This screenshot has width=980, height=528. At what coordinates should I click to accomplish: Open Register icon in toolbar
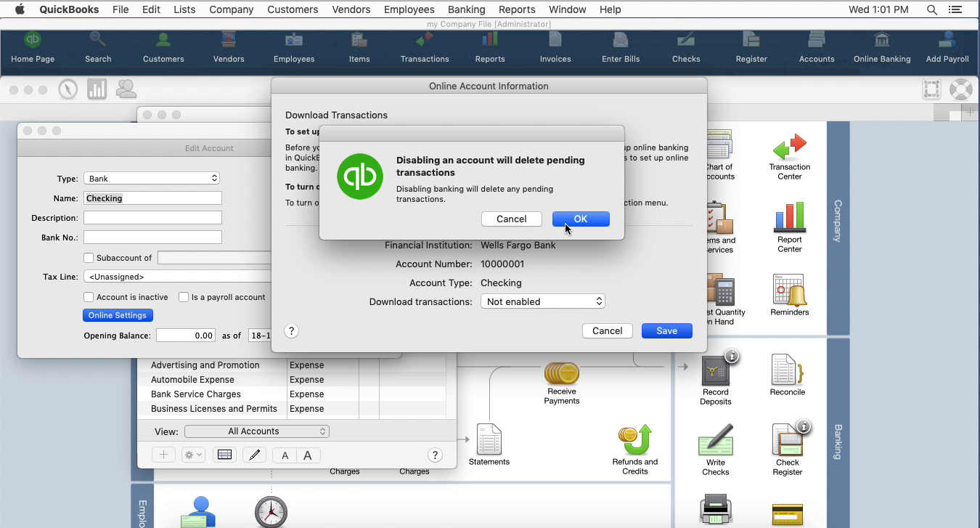pos(751,48)
